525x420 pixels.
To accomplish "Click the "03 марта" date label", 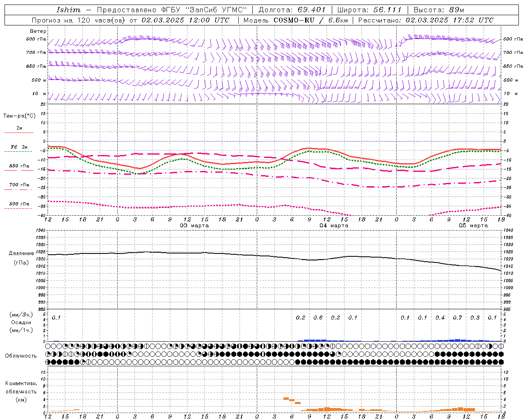I will tap(194, 226).
